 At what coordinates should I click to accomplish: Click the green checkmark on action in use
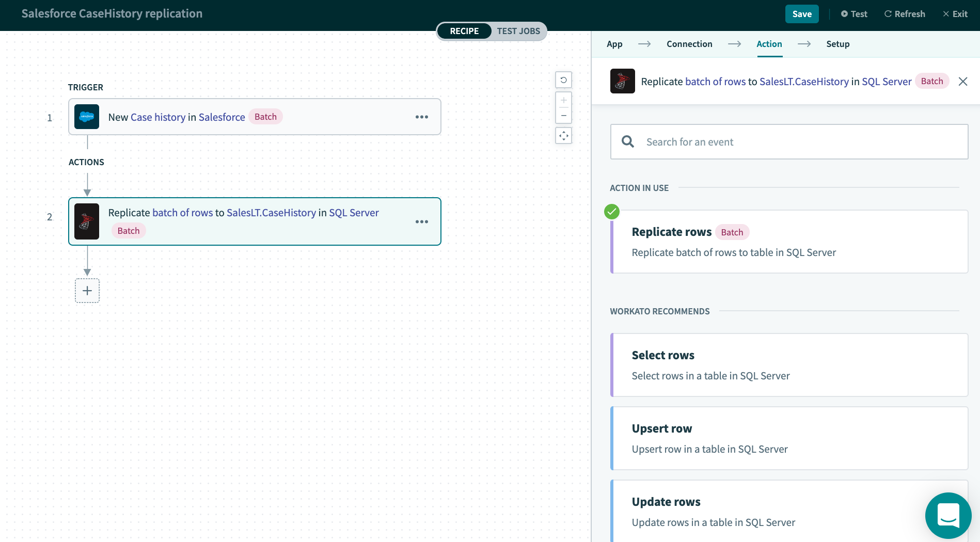(x=612, y=212)
